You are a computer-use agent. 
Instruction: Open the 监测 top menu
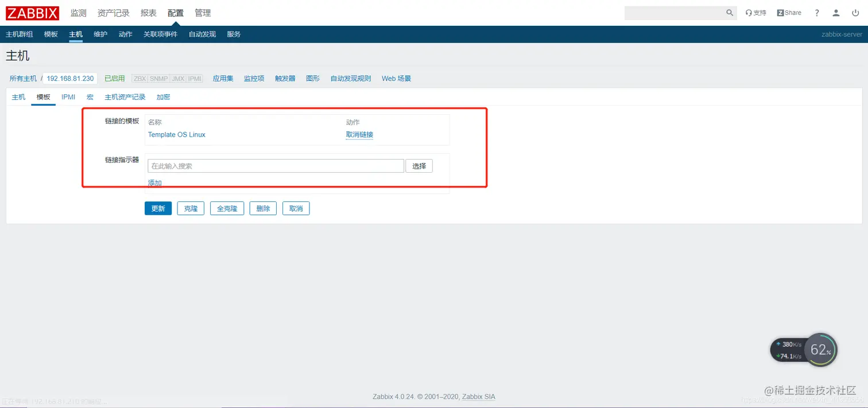79,13
